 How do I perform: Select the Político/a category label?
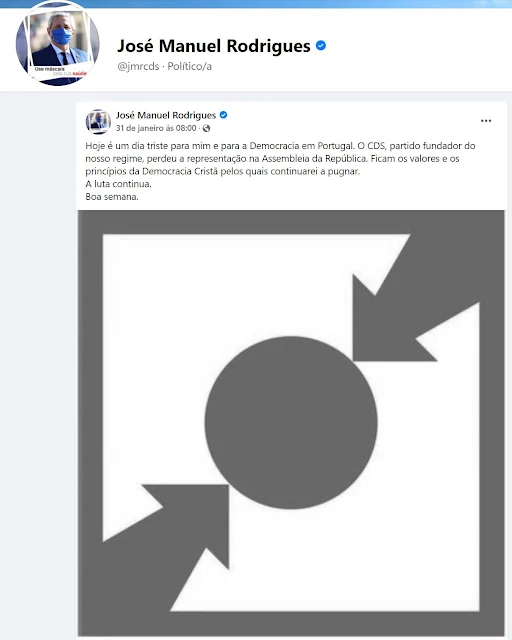[189, 66]
